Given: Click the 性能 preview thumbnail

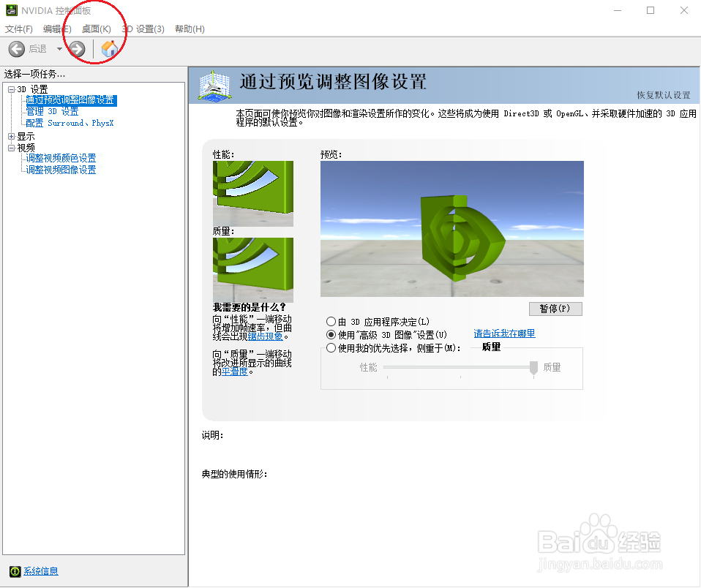Looking at the screenshot, I should [252, 193].
